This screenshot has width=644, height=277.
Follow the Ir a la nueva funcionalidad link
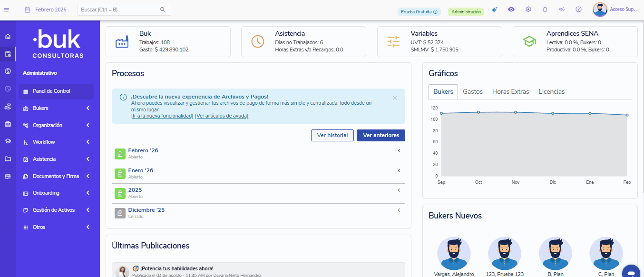click(x=162, y=116)
